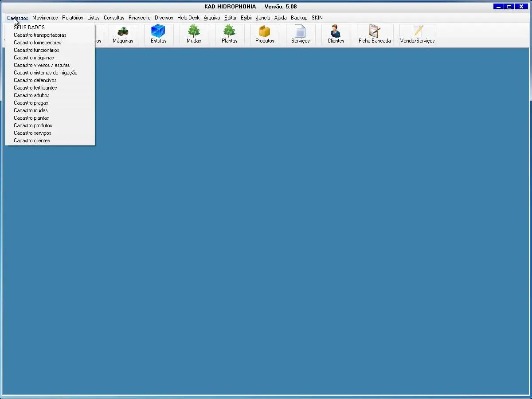Open the Relatórios menu

click(72, 18)
